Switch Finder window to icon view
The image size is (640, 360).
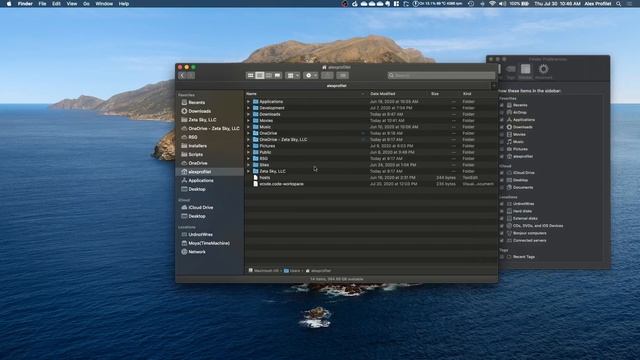point(251,76)
